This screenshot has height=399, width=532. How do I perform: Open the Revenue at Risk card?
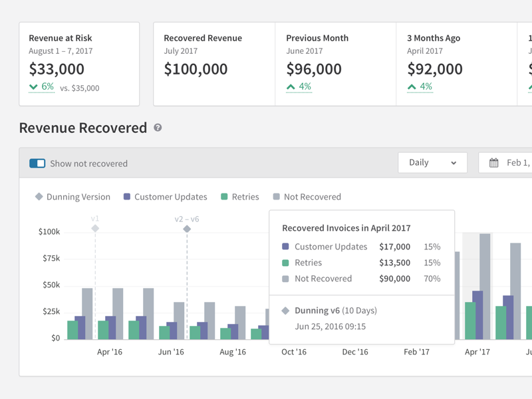[79, 64]
